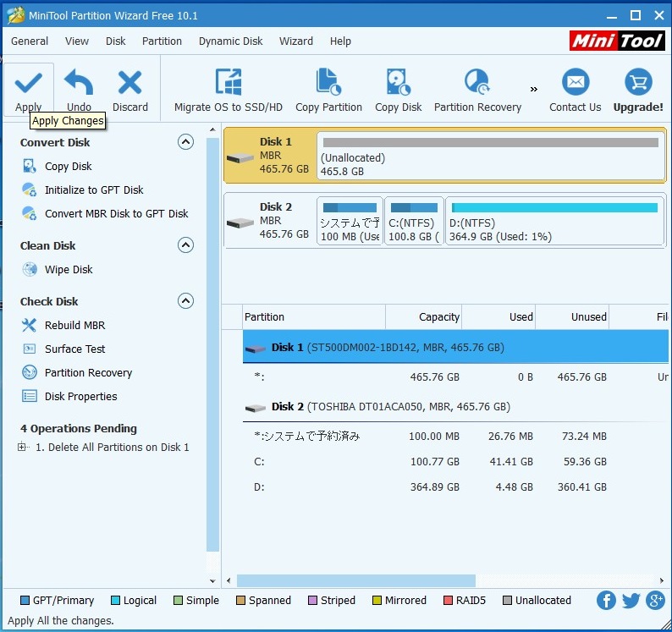Select the Unallocated 465.8 GB block
The width and height of the screenshot is (672, 632).
coord(491,156)
